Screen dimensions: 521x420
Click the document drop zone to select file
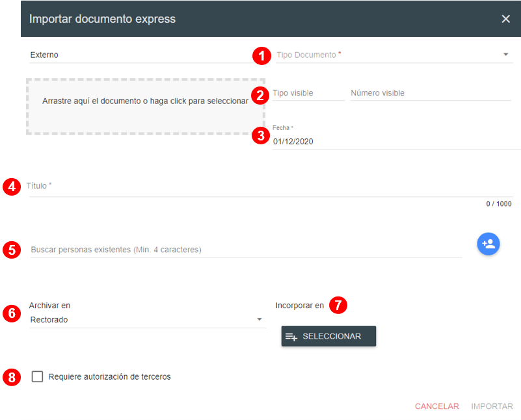[146, 107]
